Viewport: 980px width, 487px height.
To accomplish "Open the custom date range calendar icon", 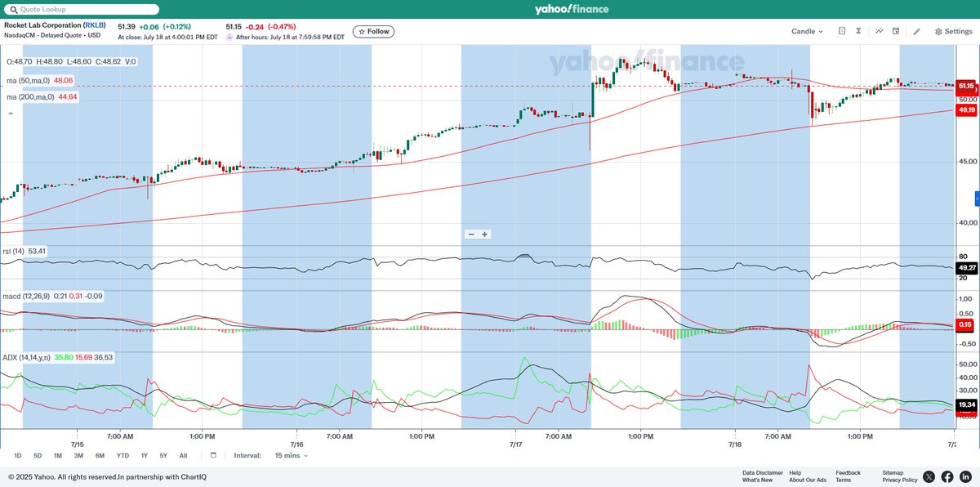I will pyautogui.click(x=213, y=455).
